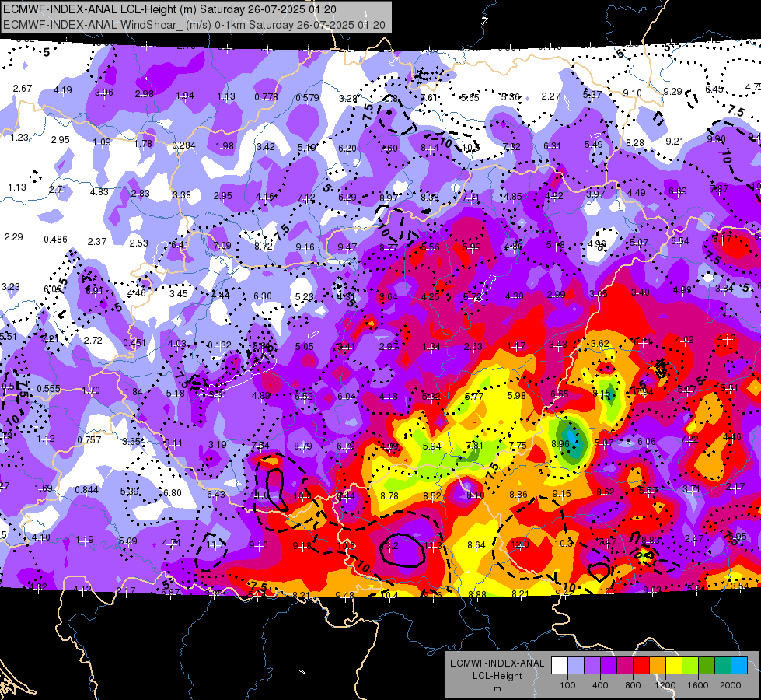The width and height of the screenshot is (761, 700).
Task: Click the yellow legend swatch above 1200
Action: [x=674, y=665]
